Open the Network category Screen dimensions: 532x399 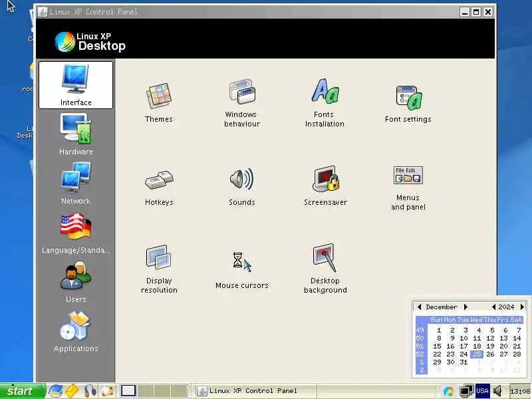tap(76, 184)
